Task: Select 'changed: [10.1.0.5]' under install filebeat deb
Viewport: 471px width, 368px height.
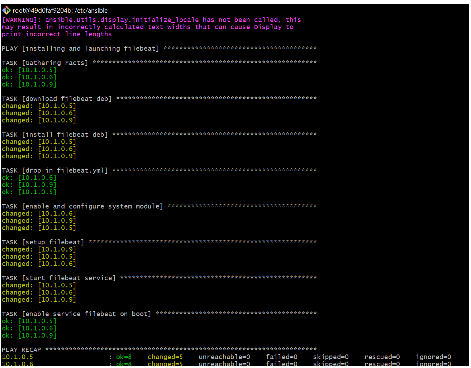Action: click(39, 142)
